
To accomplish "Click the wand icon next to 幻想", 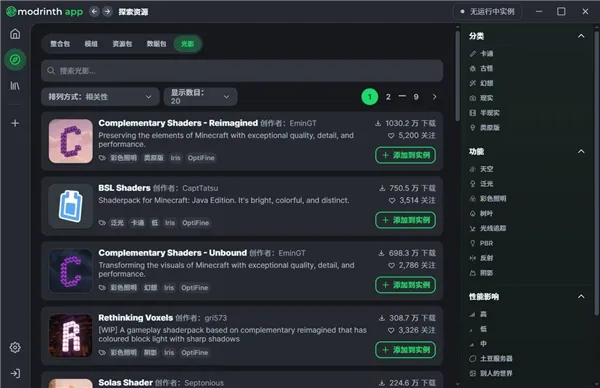I will (473, 83).
